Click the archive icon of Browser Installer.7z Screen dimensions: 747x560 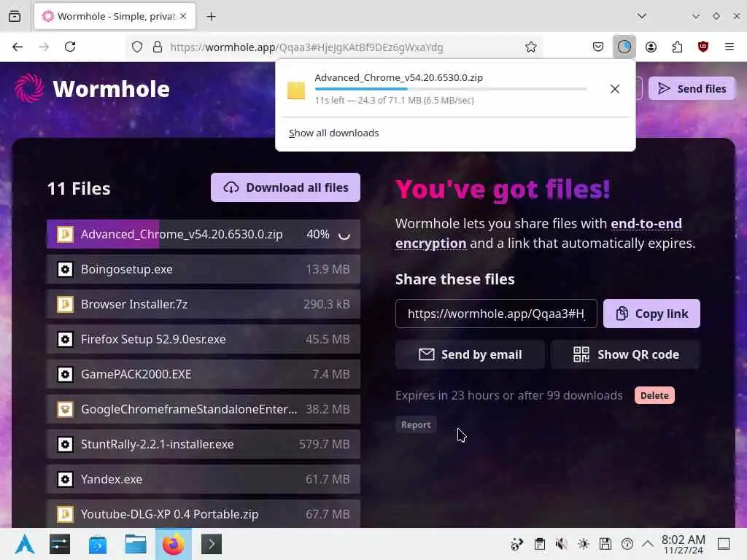65,304
